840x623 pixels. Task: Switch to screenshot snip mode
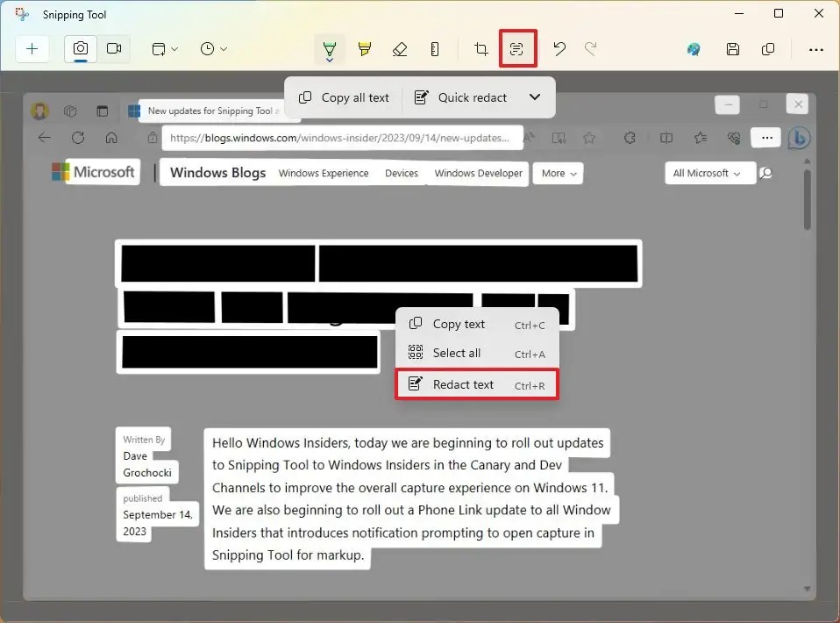[80, 49]
